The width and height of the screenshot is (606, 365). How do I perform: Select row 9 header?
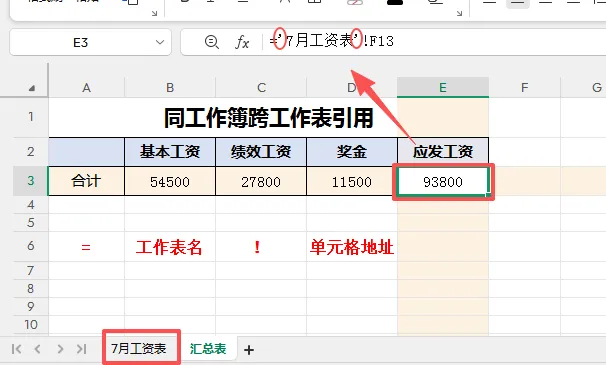click(31, 306)
